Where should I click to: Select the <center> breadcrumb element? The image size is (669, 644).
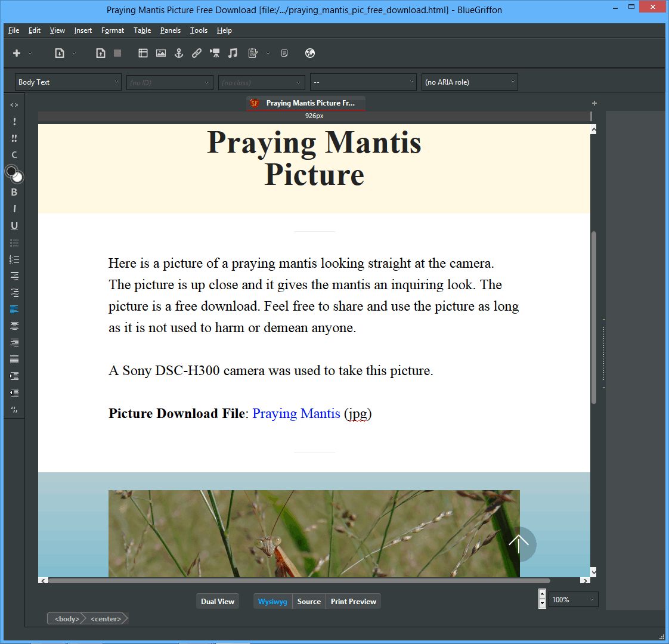[106, 619]
